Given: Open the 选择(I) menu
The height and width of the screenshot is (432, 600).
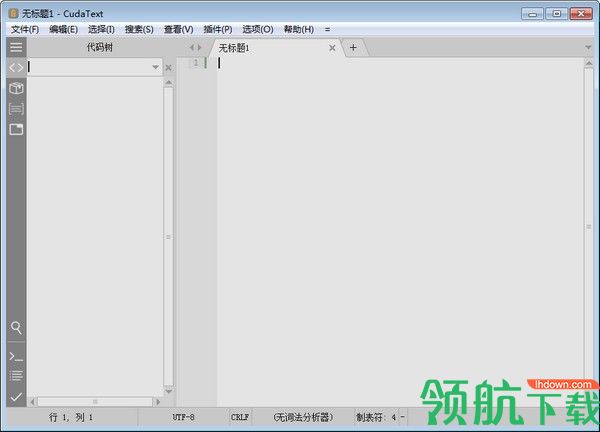Looking at the screenshot, I should pyautogui.click(x=101, y=29).
